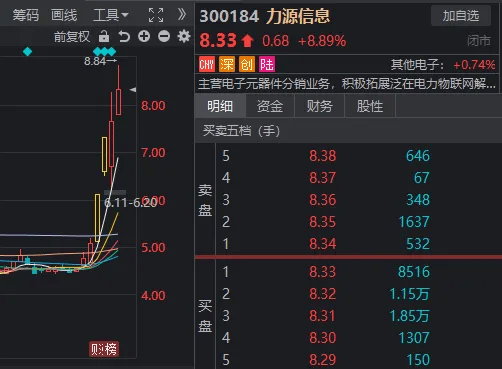Click buy volume 1.85万
The height and width of the screenshot is (369, 502).
point(409,316)
